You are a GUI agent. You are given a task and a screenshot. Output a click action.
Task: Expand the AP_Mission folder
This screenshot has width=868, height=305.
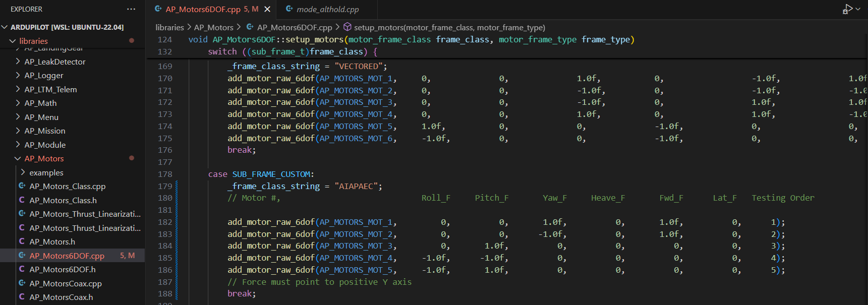pyautogui.click(x=18, y=131)
